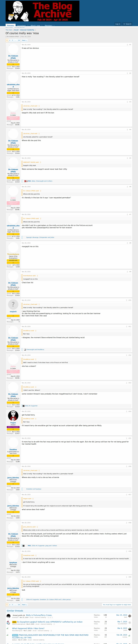138x644 pixels.
Task: Click 'You must log in or register to reply'
Action: point(117,605)
